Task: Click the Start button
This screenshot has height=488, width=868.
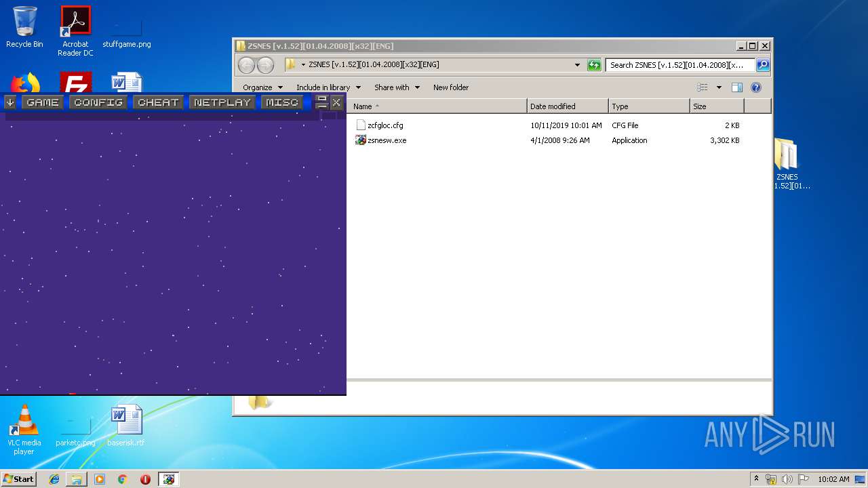Action: point(18,479)
